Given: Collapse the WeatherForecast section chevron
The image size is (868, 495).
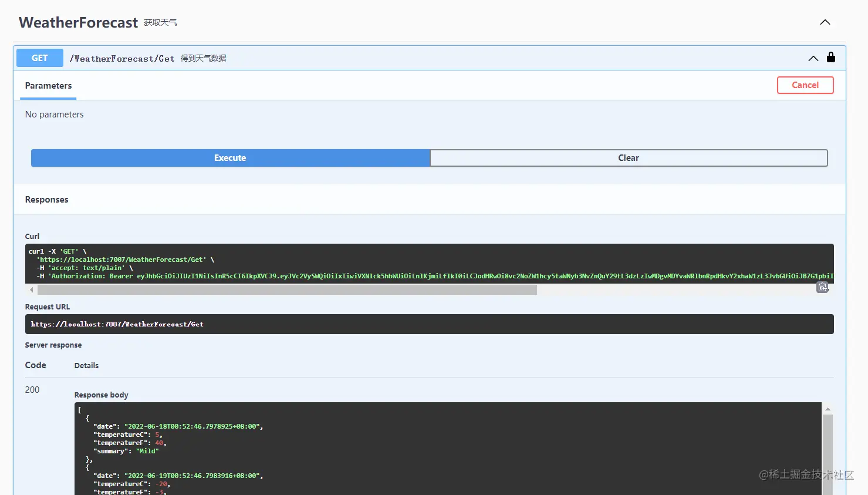Looking at the screenshot, I should (x=825, y=22).
